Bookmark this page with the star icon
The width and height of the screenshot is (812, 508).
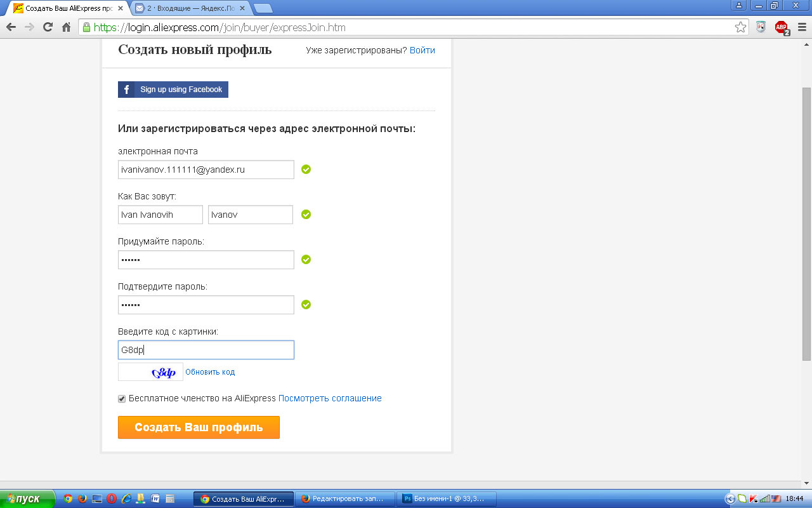740,27
